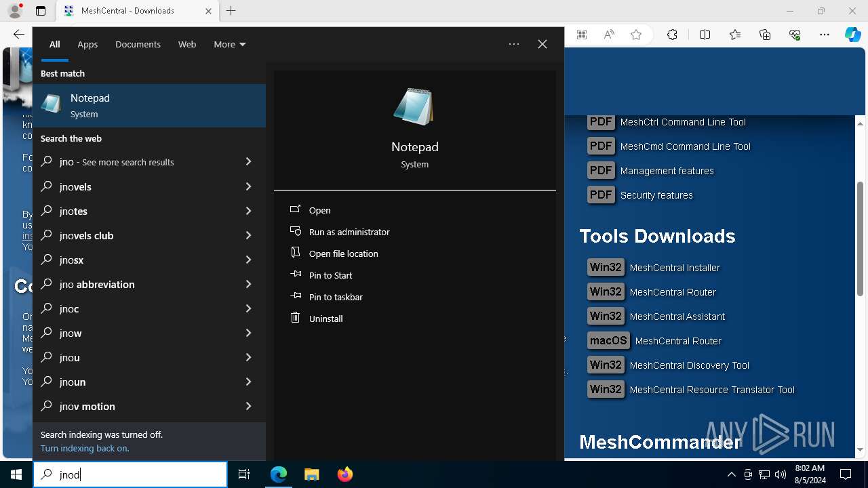Open the Copilot icon in Edge
Viewport: 868px width, 488px height.
tap(852, 35)
